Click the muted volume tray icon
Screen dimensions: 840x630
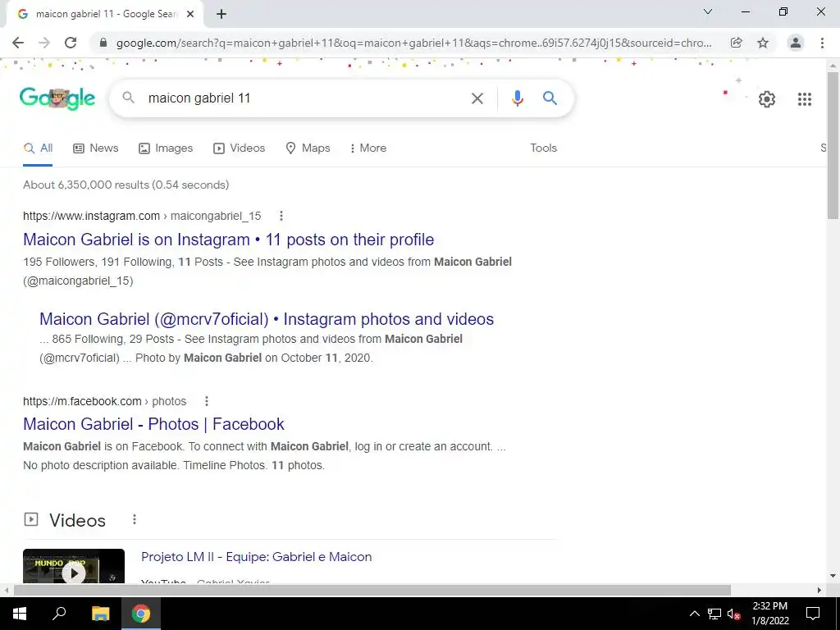point(734,614)
